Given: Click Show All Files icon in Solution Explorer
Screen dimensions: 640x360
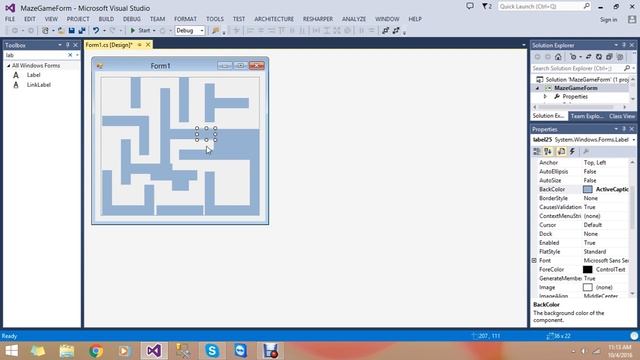Looking at the screenshot, I should (620, 57).
